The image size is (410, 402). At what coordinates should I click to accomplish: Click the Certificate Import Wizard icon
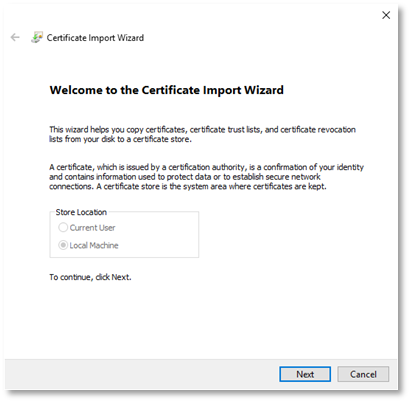click(x=37, y=37)
